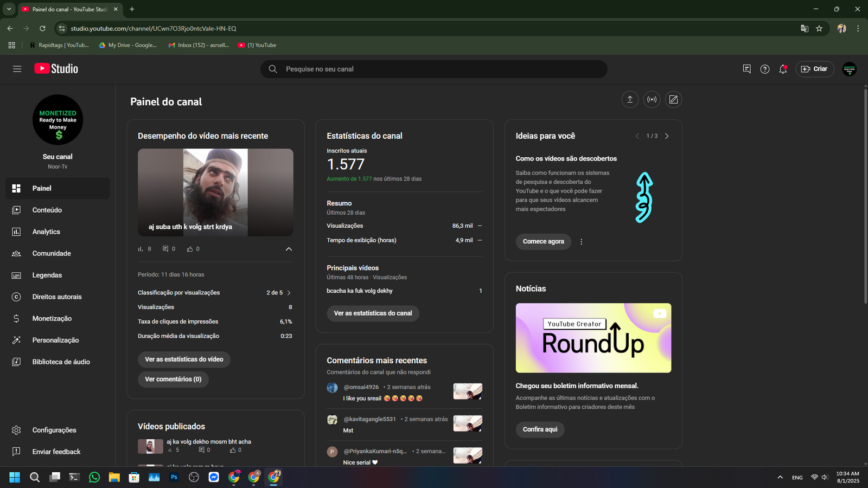
Task: Click the browser reload button
Action: [x=42, y=28]
